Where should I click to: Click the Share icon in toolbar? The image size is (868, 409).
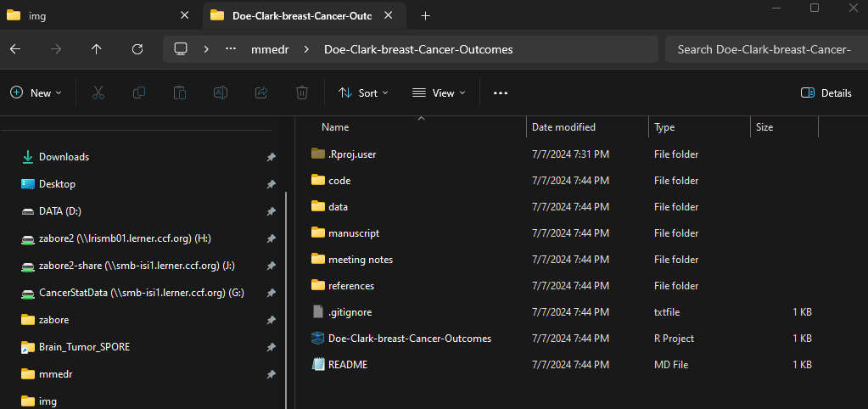(261, 93)
